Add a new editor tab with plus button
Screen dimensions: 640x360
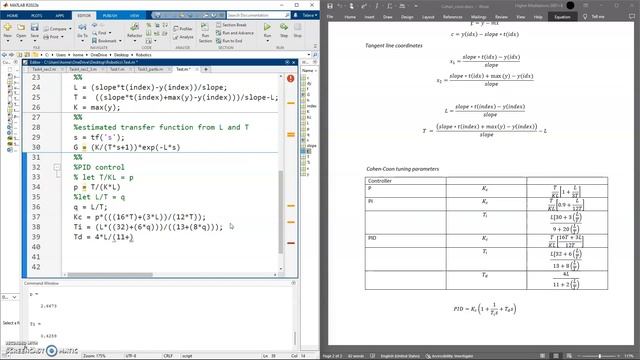[x=206, y=69]
